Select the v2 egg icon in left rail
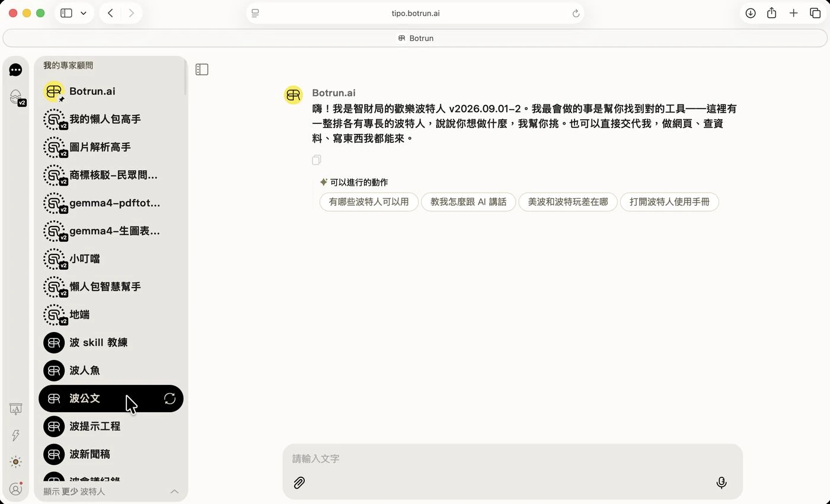Screen dimensions: 830x504 (x=17, y=97)
